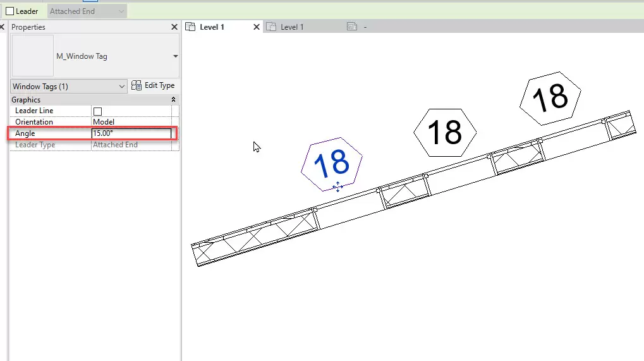Select the active Level 1 view tab
The width and height of the screenshot is (644, 361).
212,27
